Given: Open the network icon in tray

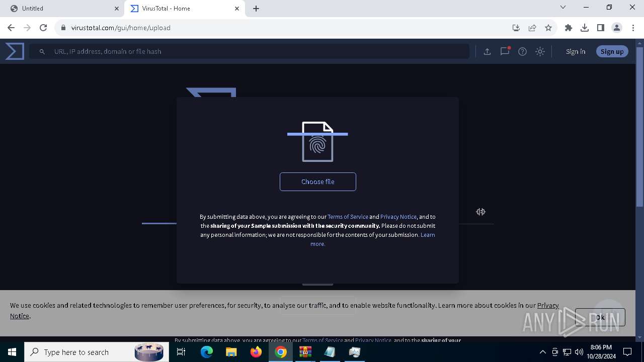Looking at the screenshot, I should tap(567, 352).
